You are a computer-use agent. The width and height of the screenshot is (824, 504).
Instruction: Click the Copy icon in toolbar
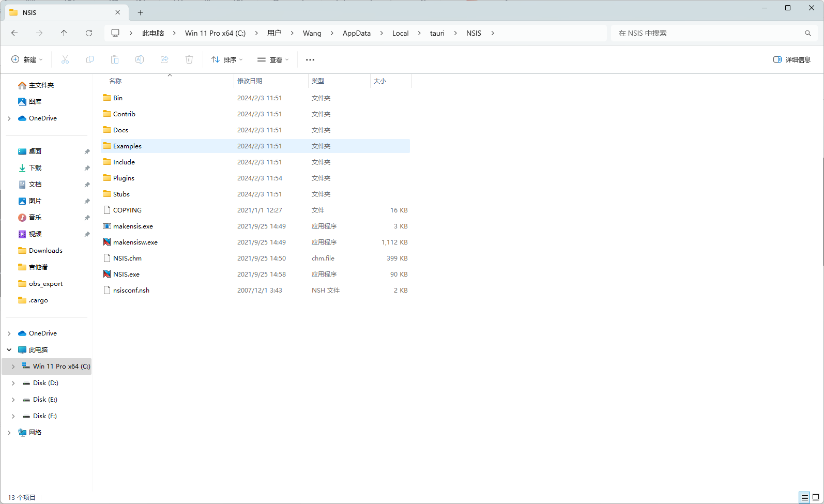[90, 60]
